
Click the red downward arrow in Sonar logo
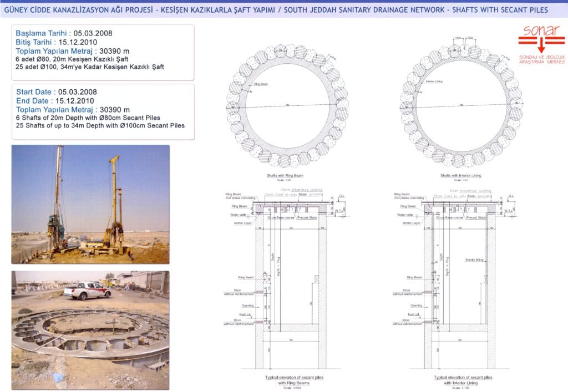541,49
